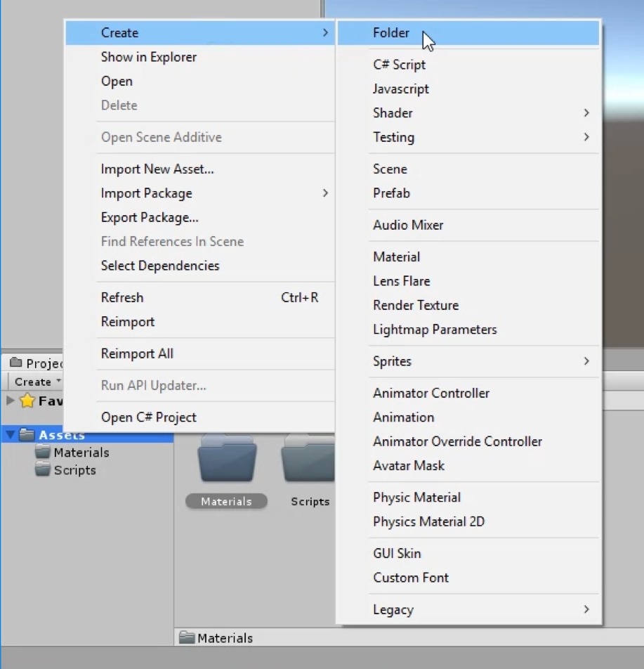The height and width of the screenshot is (669, 644).
Task: Select Audio Mixer menu entry
Action: 468,226
